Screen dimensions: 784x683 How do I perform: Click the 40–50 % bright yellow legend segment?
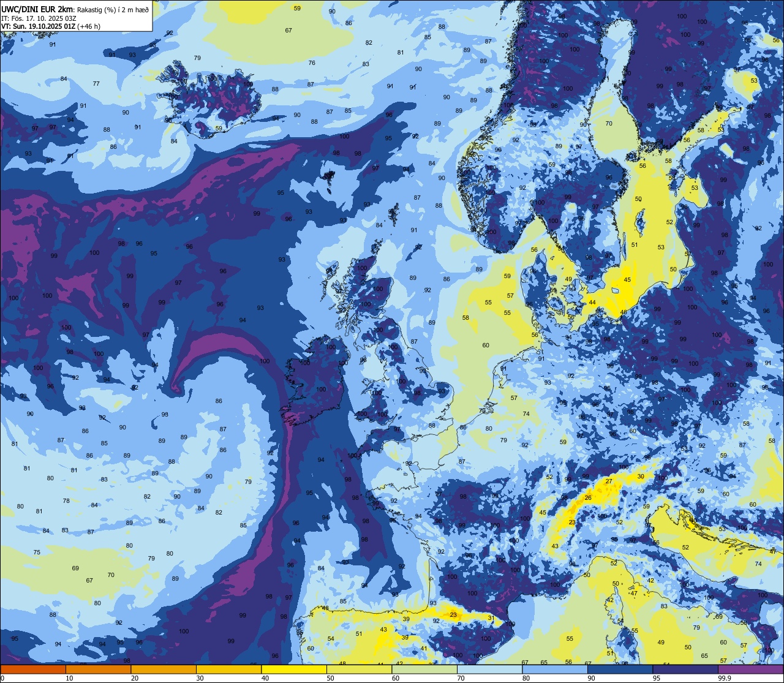click(x=294, y=669)
